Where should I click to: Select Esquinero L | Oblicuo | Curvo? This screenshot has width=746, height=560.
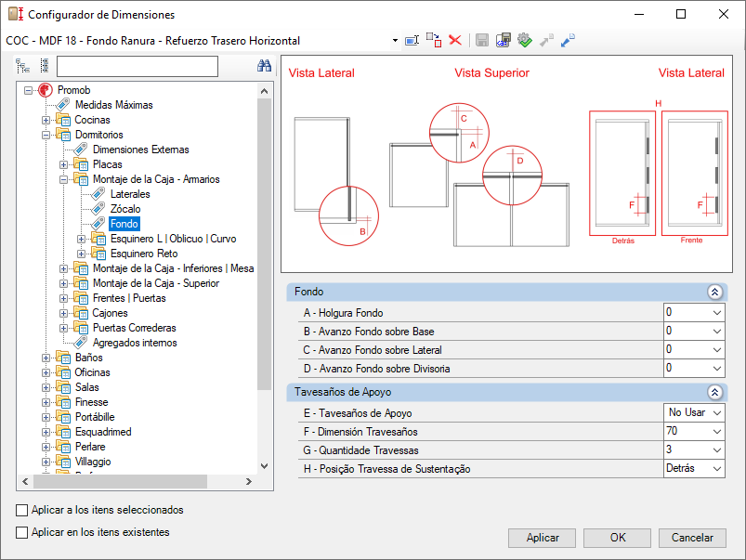tap(173, 239)
